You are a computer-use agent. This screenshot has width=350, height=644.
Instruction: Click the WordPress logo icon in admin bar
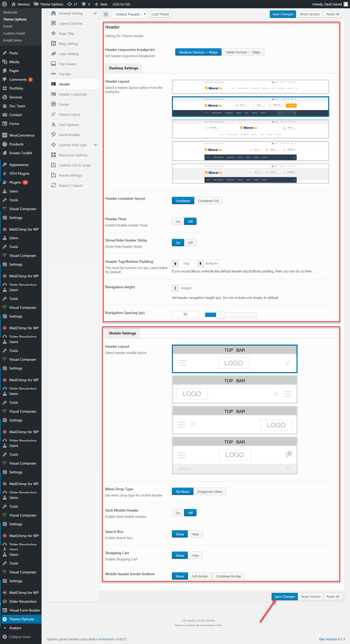(x=4, y=4)
